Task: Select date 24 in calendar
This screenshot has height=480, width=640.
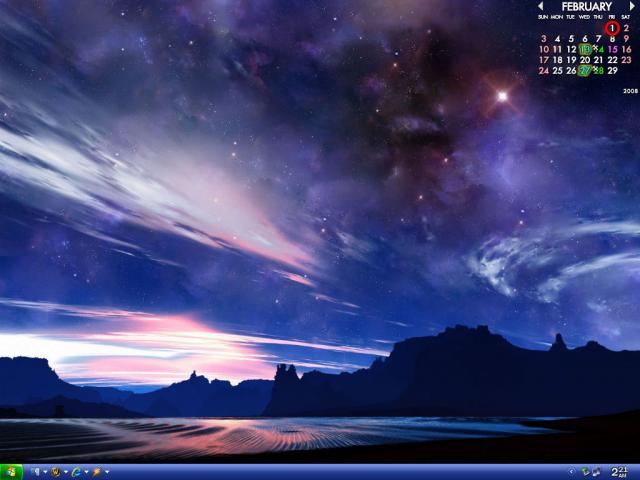Action: (x=544, y=71)
